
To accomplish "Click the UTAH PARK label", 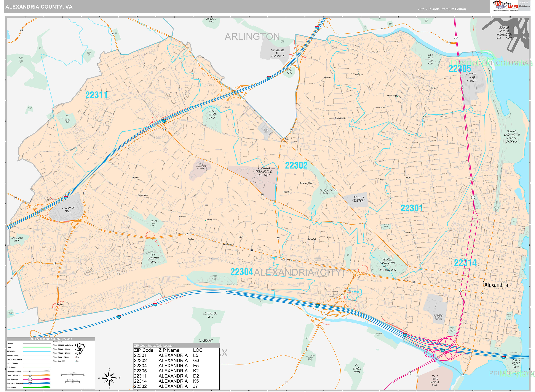I will [289, 72].
